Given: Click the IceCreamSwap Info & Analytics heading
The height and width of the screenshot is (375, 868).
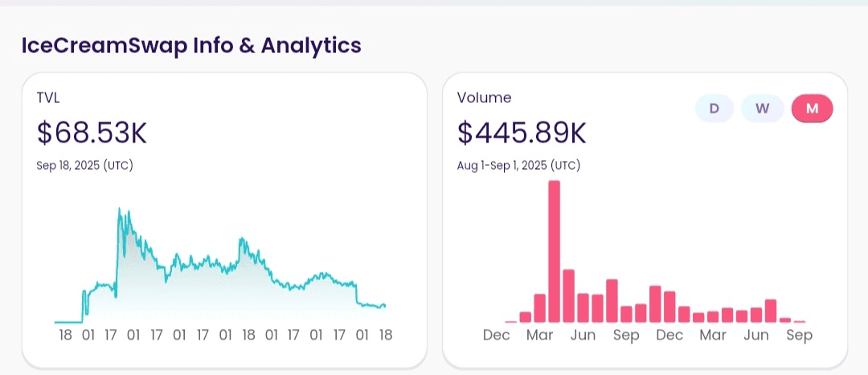Looking at the screenshot, I should coord(191,45).
